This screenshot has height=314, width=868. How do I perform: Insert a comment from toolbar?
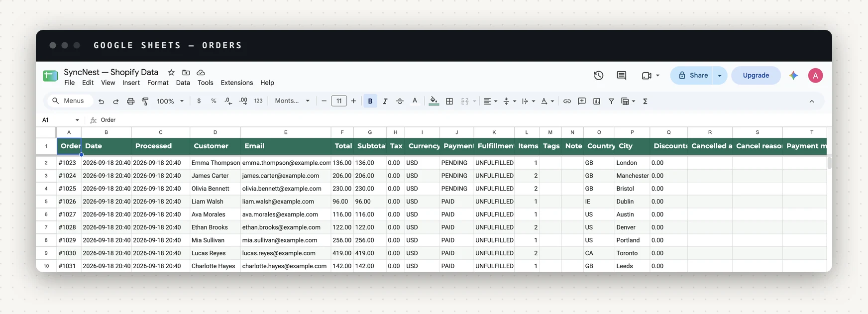click(582, 101)
